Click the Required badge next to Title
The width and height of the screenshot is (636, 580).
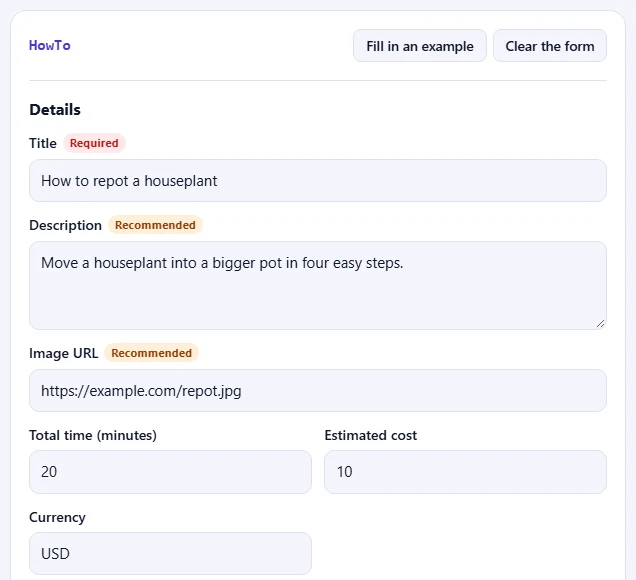[x=94, y=143]
